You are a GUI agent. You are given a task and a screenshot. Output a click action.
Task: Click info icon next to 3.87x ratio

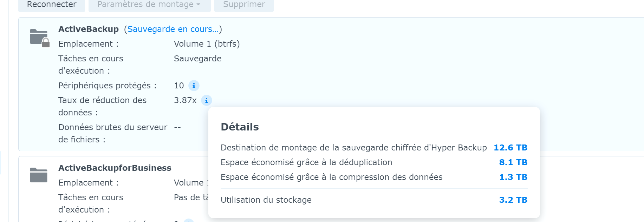(x=206, y=100)
